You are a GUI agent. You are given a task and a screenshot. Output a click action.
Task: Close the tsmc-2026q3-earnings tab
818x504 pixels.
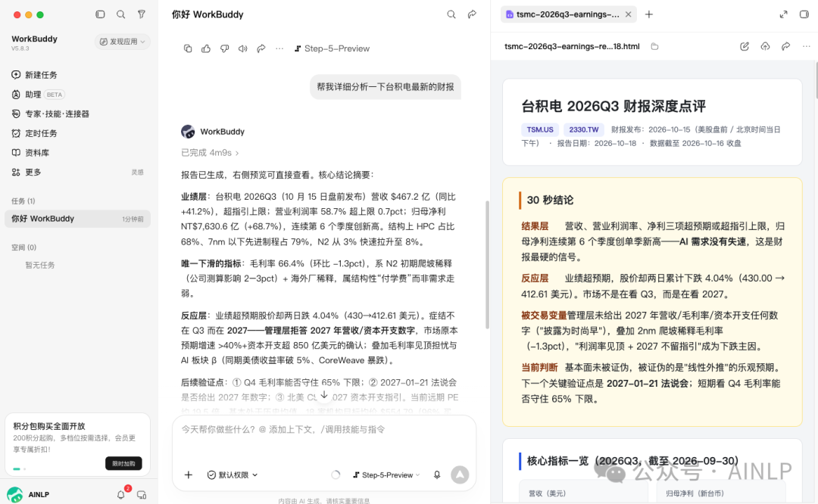click(628, 14)
